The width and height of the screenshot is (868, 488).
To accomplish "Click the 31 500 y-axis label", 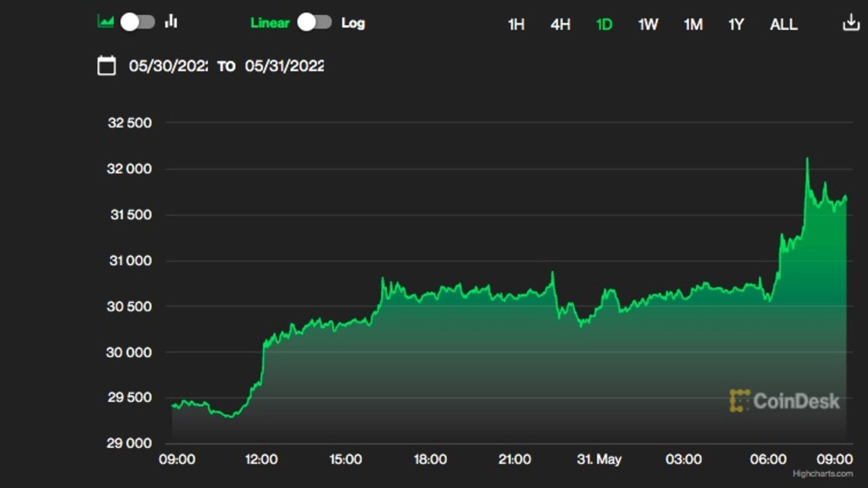I will pos(130,215).
